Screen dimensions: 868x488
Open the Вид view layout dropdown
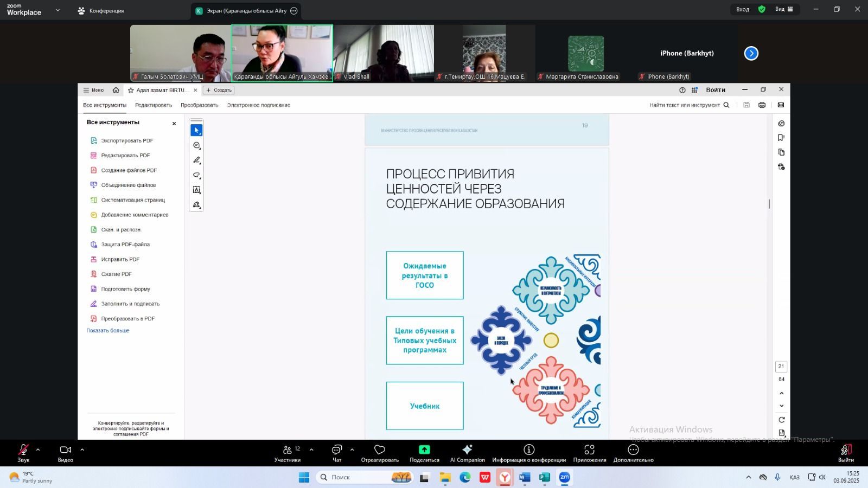783,9
